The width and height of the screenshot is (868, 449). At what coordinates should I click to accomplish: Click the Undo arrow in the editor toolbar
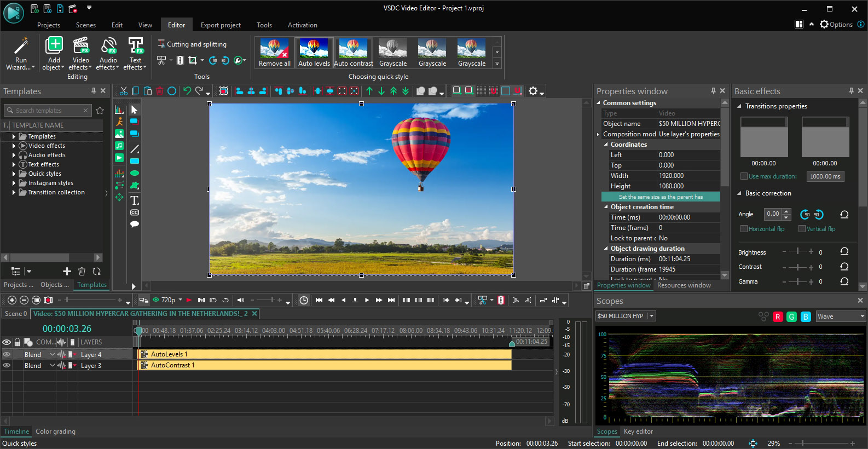click(x=187, y=91)
